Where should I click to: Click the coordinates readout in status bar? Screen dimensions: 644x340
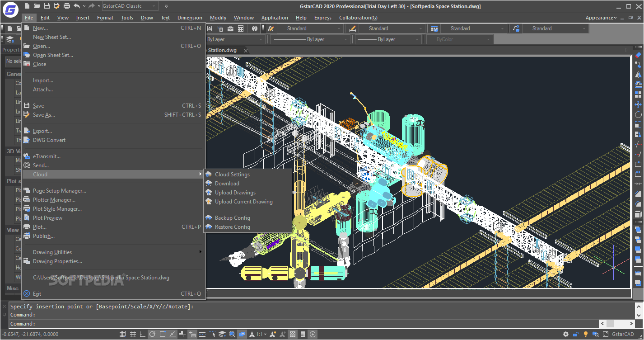[30, 334]
